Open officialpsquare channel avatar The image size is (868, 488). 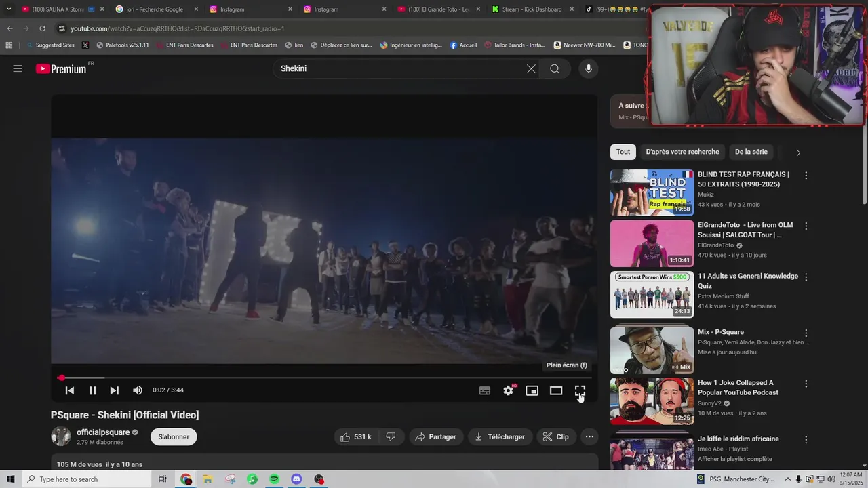click(61, 436)
